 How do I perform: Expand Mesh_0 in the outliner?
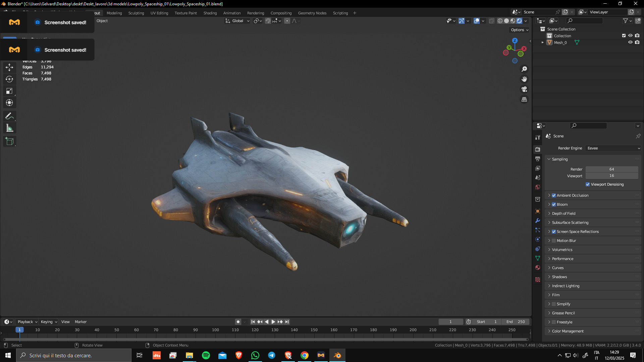(x=542, y=43)
